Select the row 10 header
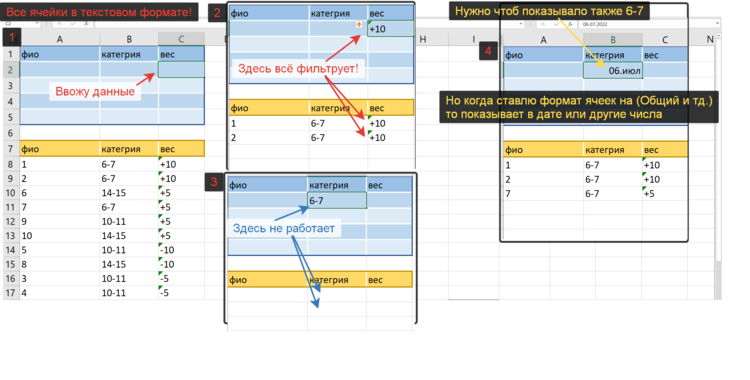The width and height of the screenshot is (750, 380). 10,193
